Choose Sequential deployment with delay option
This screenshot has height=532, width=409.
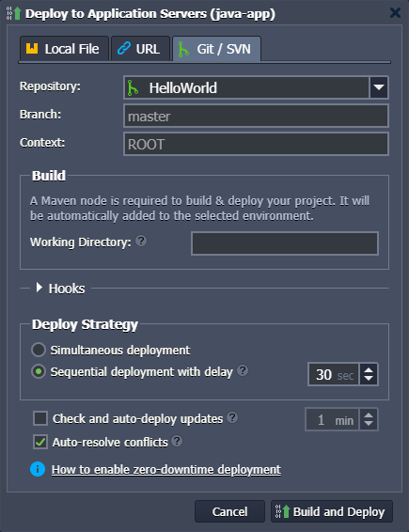click(x=39, y=371)
